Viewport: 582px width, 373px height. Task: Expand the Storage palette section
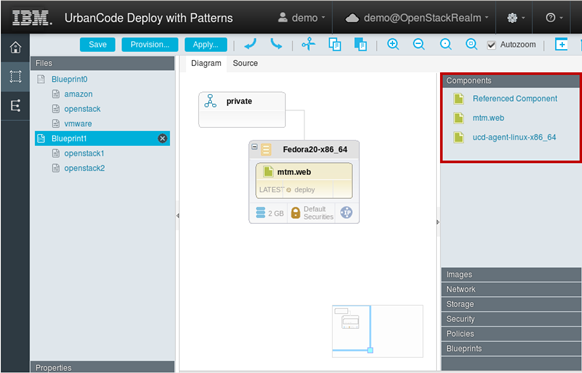(x=511, y=304)
